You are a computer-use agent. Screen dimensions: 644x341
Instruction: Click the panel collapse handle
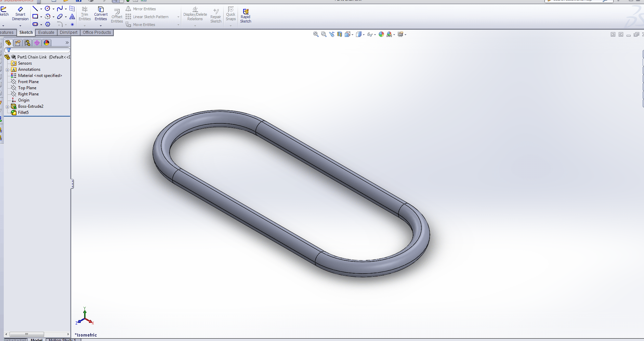click(72, 184)
